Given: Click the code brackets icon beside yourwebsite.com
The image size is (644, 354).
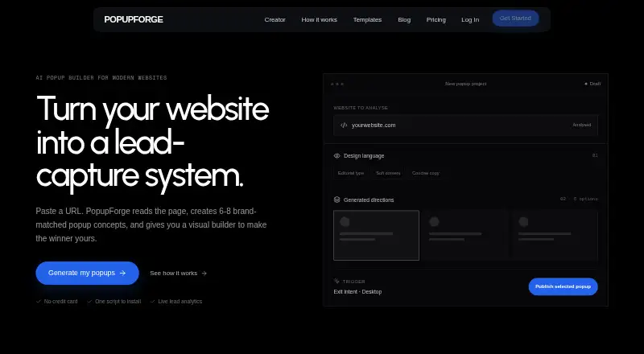Looking at the screenshot, I should pos(344,126).
